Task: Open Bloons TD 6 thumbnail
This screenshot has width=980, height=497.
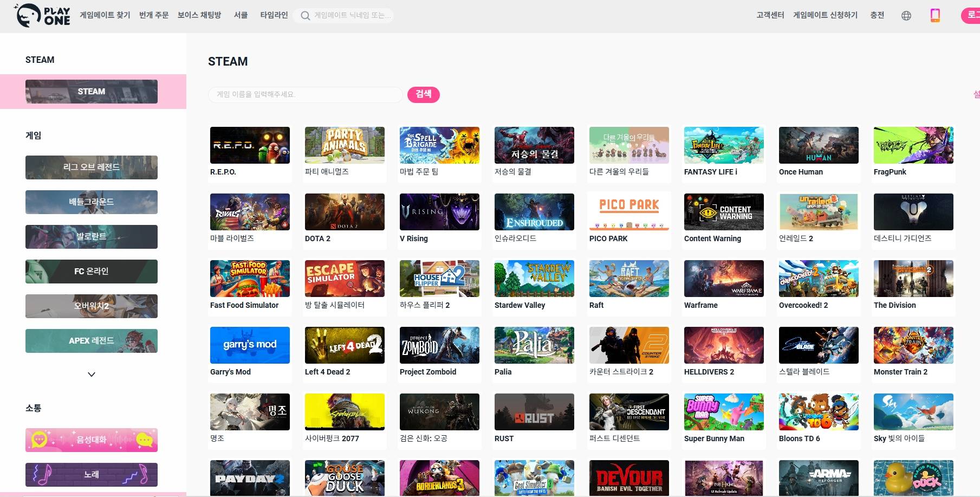Action: (x=819, y=412)
